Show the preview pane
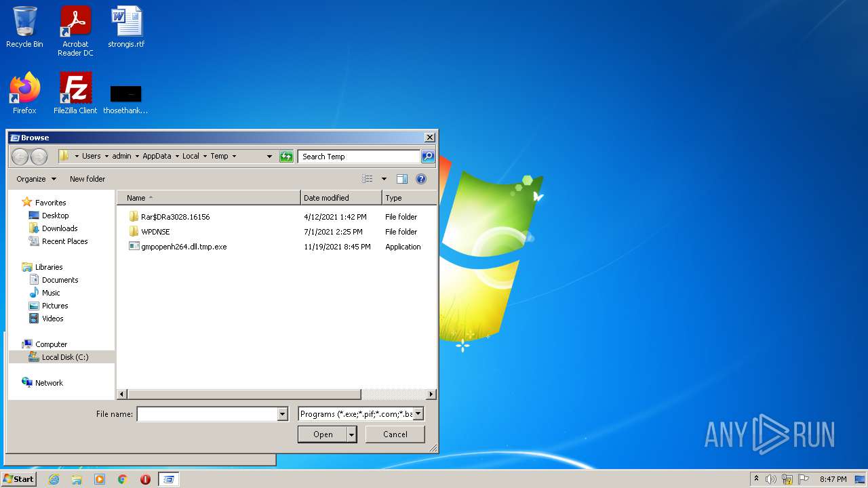Image resolution: width=868 pixels, height=488 pixels. 402,179
